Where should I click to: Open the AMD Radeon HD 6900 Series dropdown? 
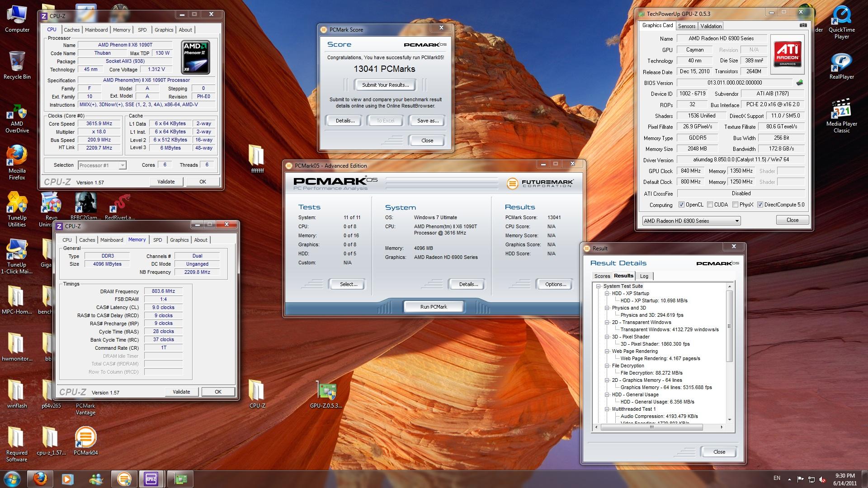(x=691, y=221)
